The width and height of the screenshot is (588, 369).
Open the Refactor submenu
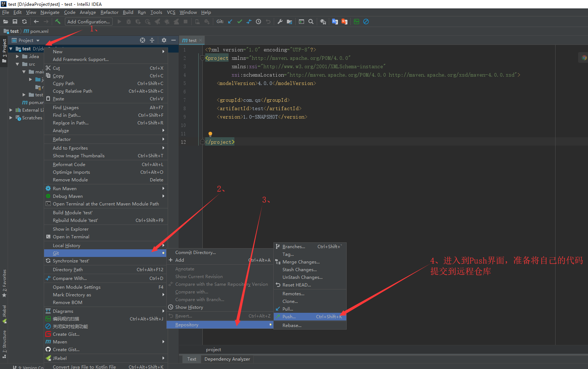tap(106, 139)
